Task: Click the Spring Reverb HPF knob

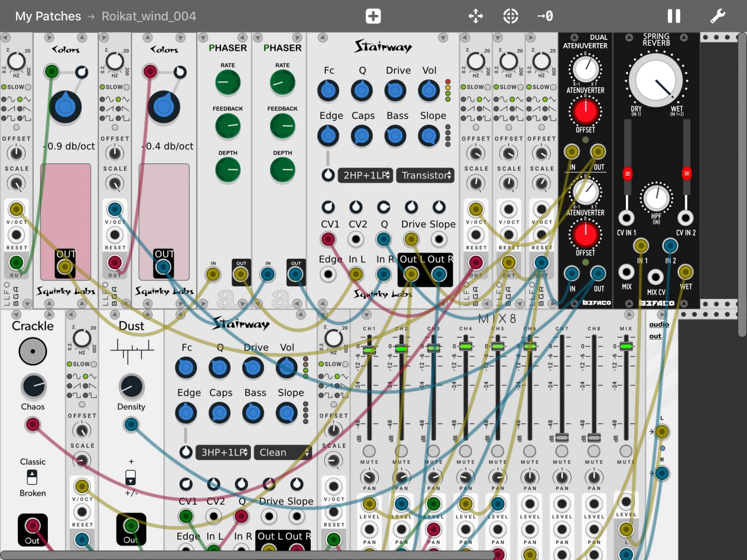Action: (x=656, y=198)
